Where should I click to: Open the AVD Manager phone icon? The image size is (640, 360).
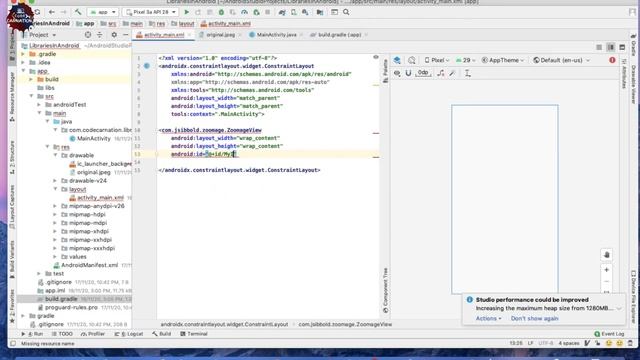293,12
